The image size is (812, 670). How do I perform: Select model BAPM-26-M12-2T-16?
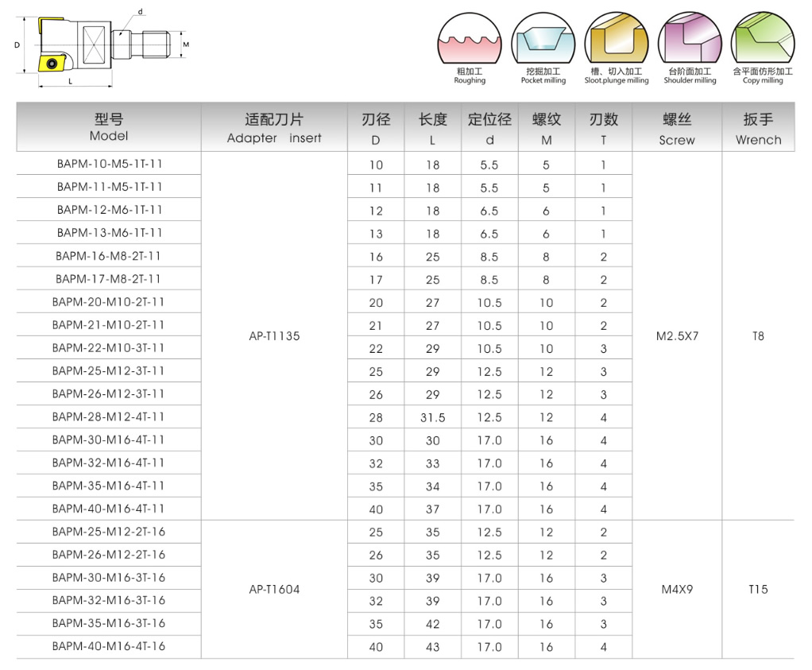coord(109,555)
